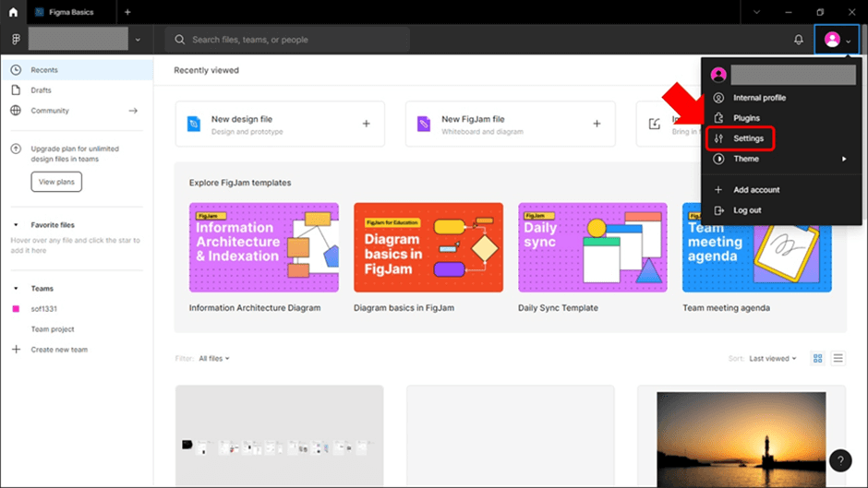The width and height of the screenshot is (868, 488).
Task: Click the Drafts file icon
Action: pos(16,90)
